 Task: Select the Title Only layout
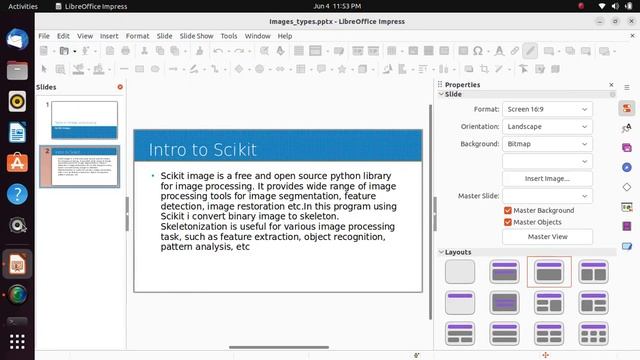click(460, 303)
